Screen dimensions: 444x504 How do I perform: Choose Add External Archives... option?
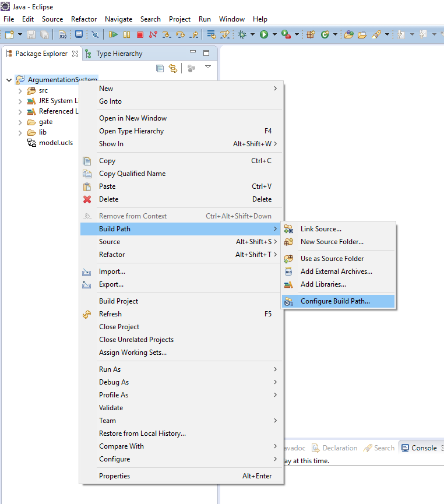pos(338,272)
